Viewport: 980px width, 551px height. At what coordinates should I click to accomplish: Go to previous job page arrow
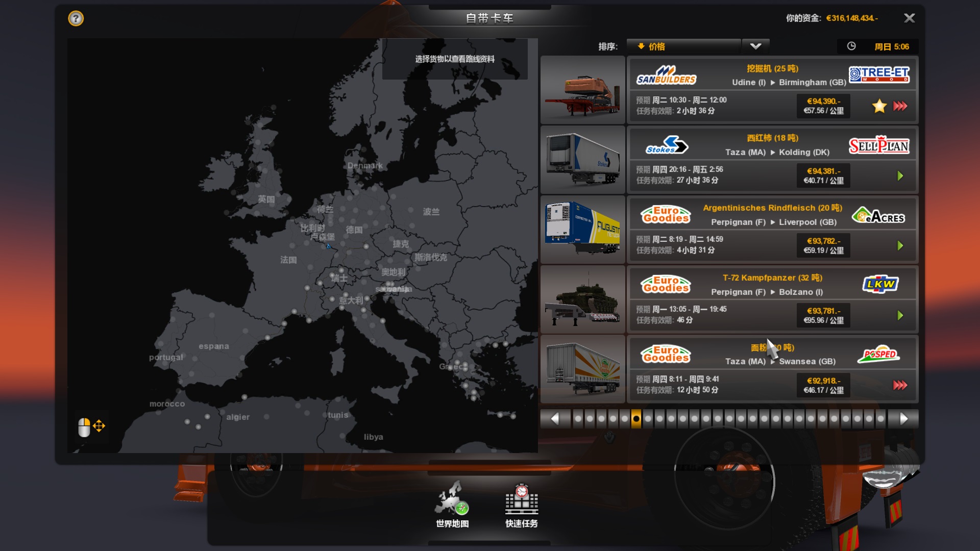point(555,419)
